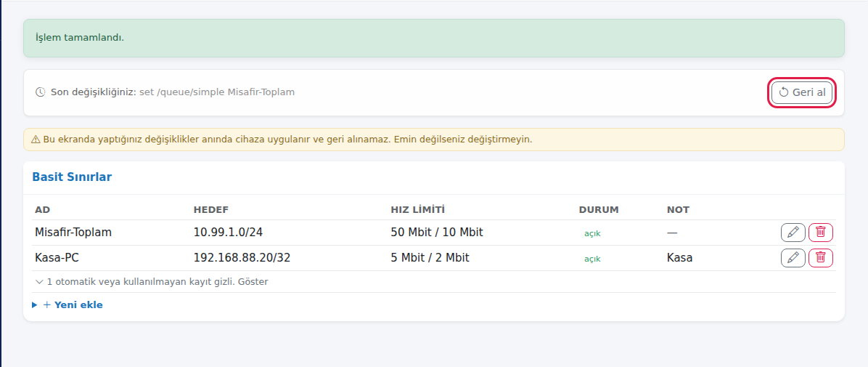The height and width of the screenshot is (367, 868).
Task: Click the İşlem tamamlandı success message
Action: pos(80,38)
